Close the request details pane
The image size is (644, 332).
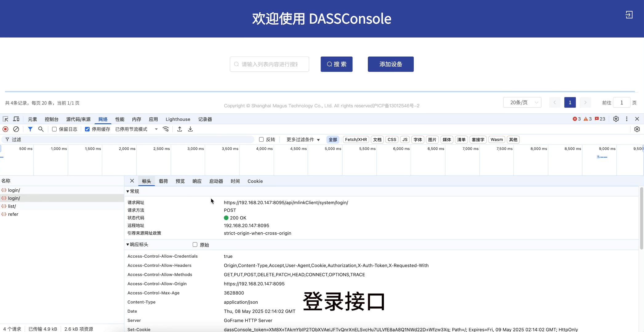(132, 181)
